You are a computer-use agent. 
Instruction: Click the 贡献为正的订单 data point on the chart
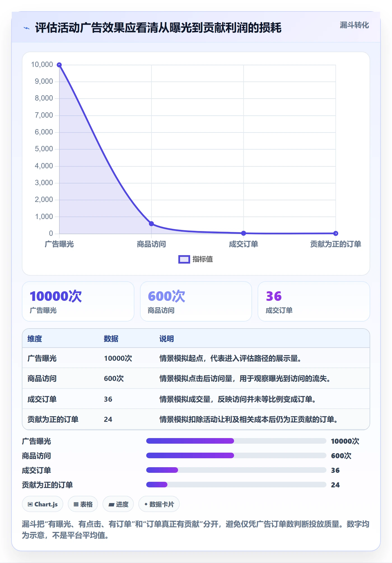tap(336, 233)
